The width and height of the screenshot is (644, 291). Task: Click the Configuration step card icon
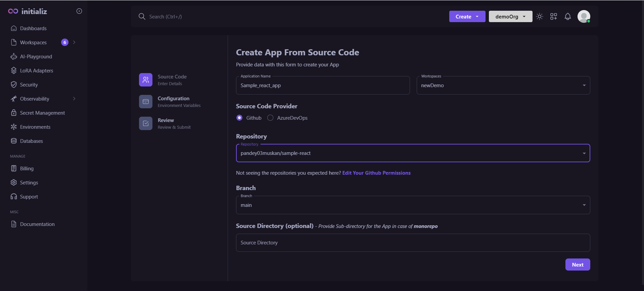[x=146, y=102]
